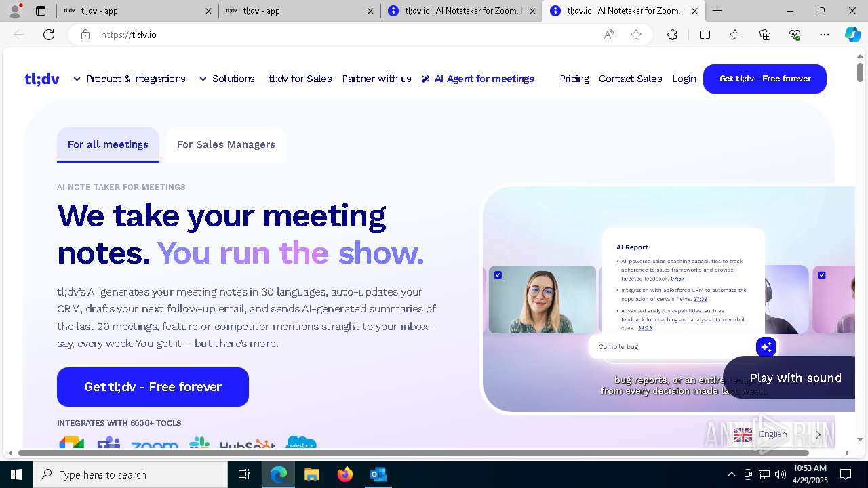868x488 pixels.
Task: Go to Pricing page
Action: [x=574, y=79]
